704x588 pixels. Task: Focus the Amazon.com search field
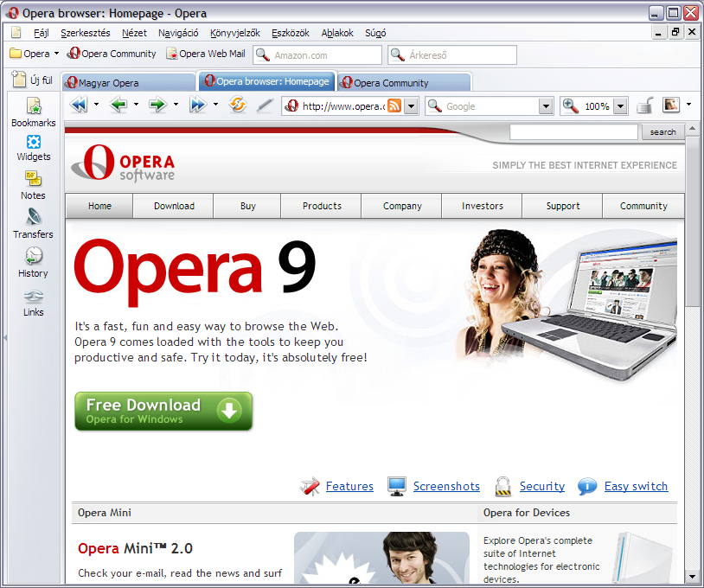pos(317,54)
